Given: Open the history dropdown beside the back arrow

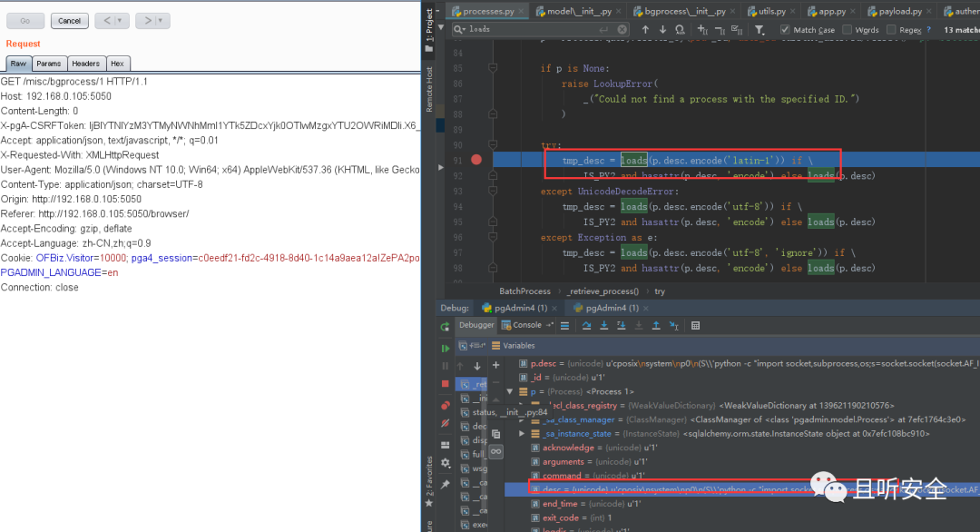Looking at the screenshot, I should pyautogui.click(x=120, y=21).
